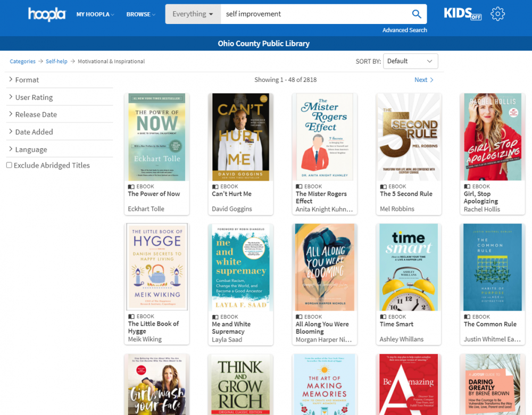Click ebook icon under All Along You Were Blooming
Image resolution: width=532 pixels, height=415 pixels.
(x=299, y=317)
